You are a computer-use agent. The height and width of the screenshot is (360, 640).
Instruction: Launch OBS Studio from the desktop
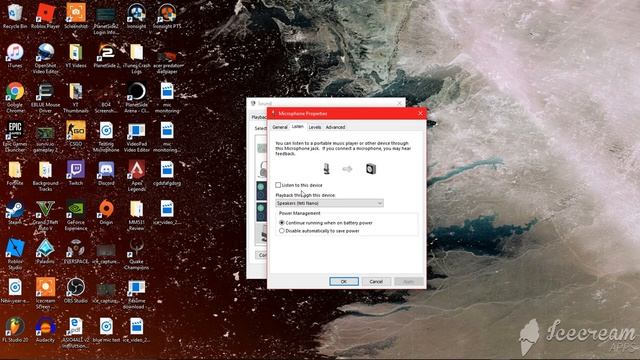76,291
